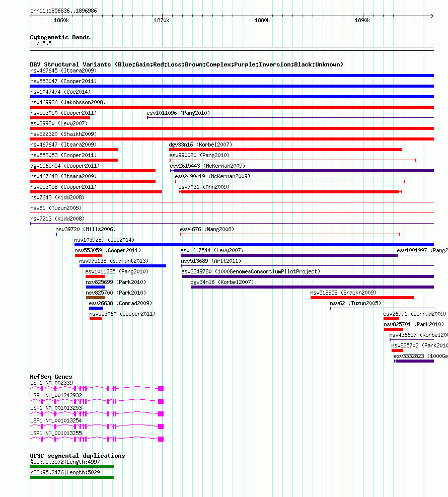The height and width of the screenshot is (497, 448).
Task: Open the esv29980 (Levy2007) variant
Action: (x=59, y=123)
